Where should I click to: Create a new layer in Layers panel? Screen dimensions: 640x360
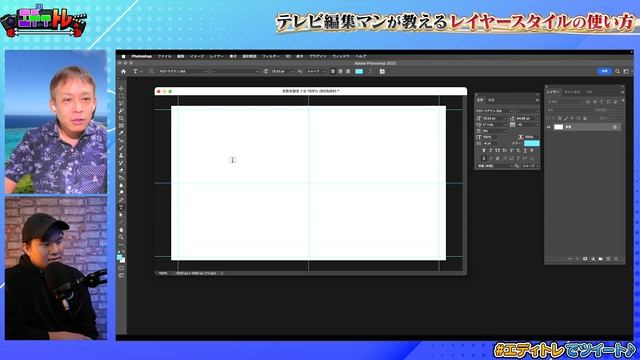click(608, 259)
